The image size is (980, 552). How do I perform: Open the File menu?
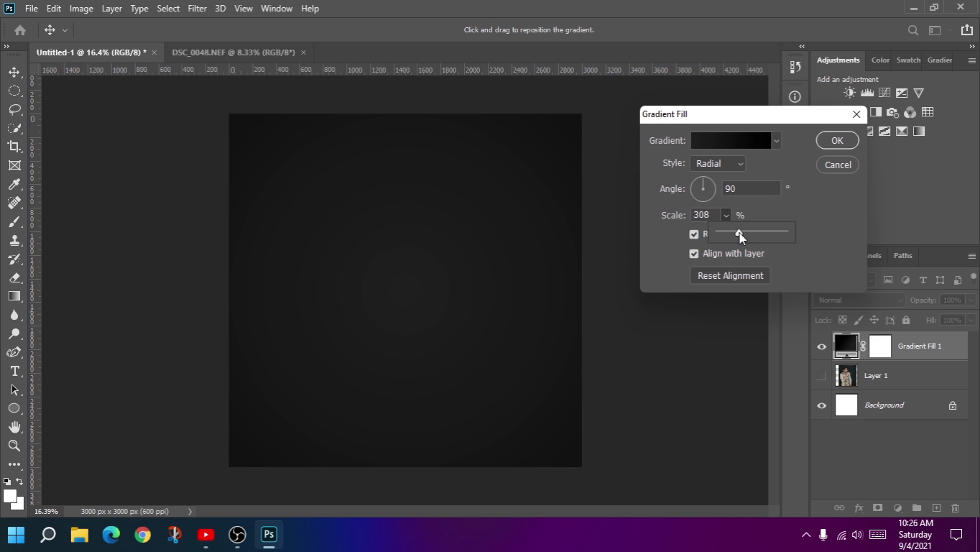(32, 9)
